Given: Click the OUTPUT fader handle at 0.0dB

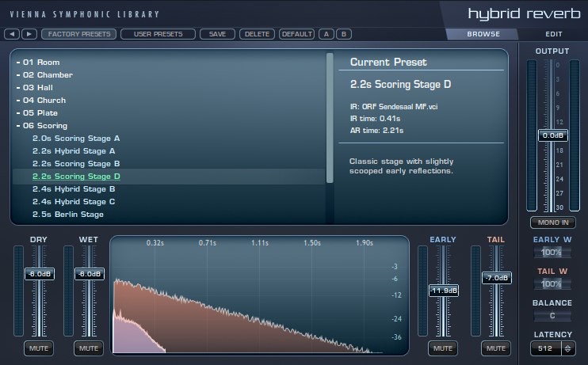Looking at the screenshot, I should pos(553,135).
